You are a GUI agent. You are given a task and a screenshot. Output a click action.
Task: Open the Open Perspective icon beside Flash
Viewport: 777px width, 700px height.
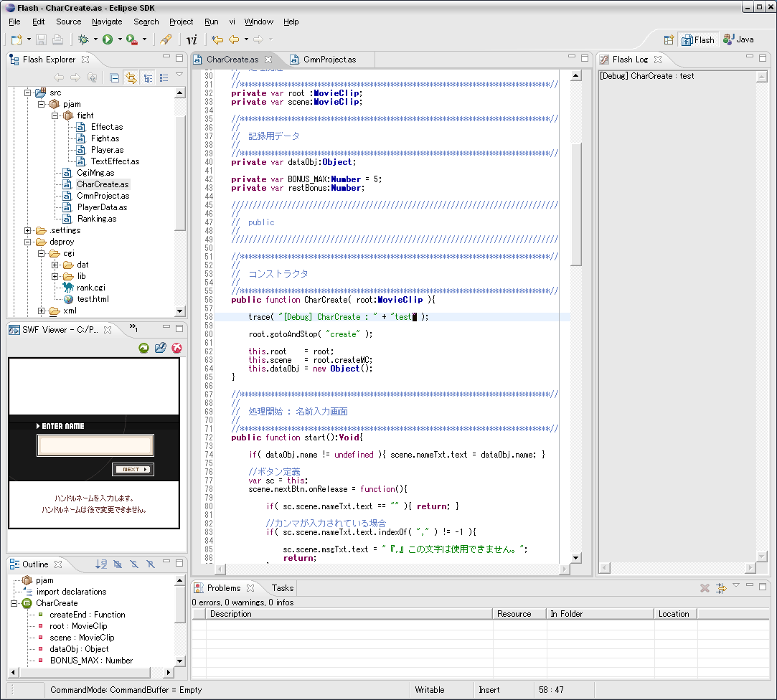click(x=669, y=39)
